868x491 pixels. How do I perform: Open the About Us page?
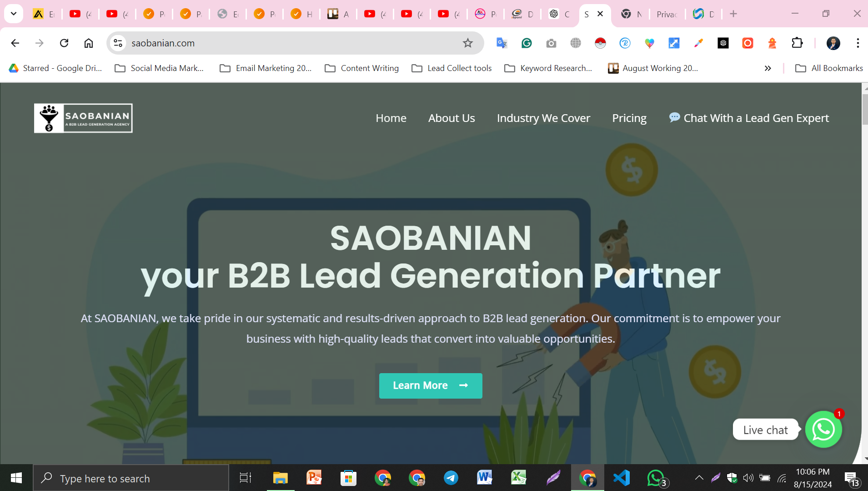pyautogui.click(x=452, y=118)
